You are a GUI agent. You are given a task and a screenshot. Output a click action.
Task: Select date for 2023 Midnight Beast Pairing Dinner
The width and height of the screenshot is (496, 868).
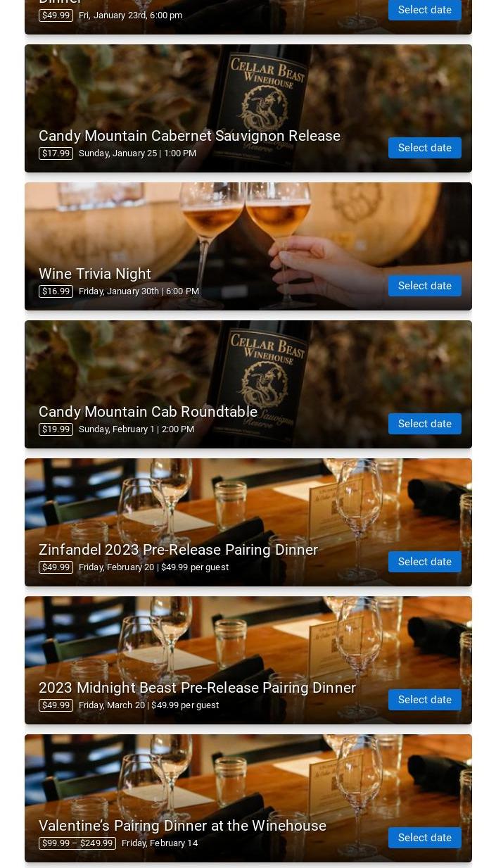pyautogui.click(x=424, y=700)
